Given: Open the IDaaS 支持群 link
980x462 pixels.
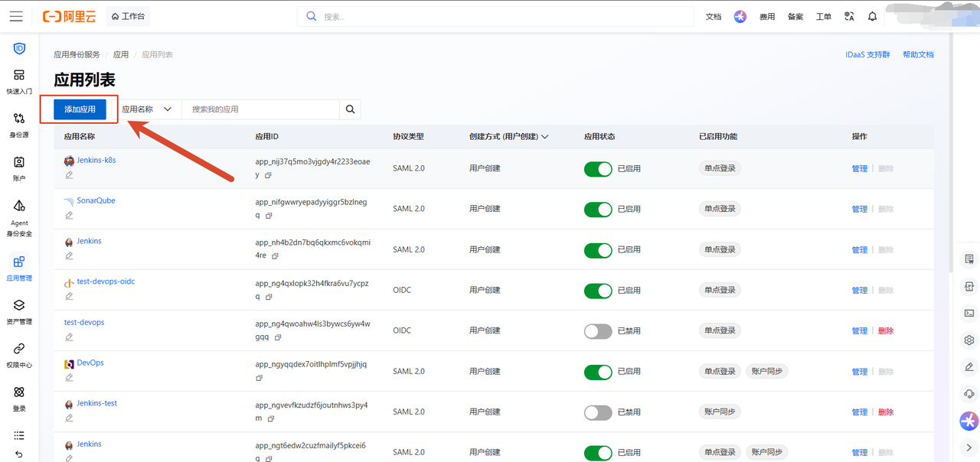Looking at the screenshot, I should pyautogui.click(x=867, y=54).
